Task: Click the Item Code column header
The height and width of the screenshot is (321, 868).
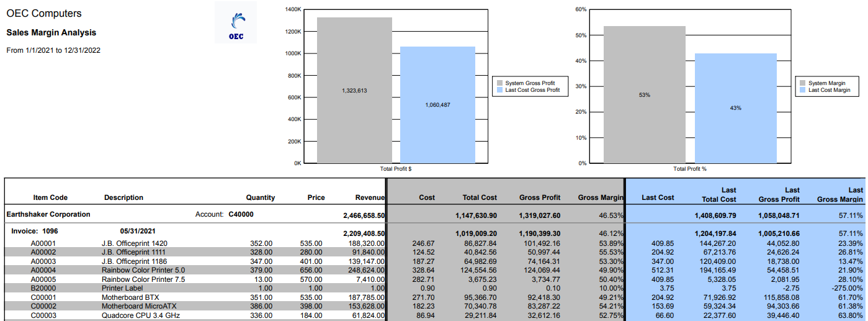Action: click(50, 197)
